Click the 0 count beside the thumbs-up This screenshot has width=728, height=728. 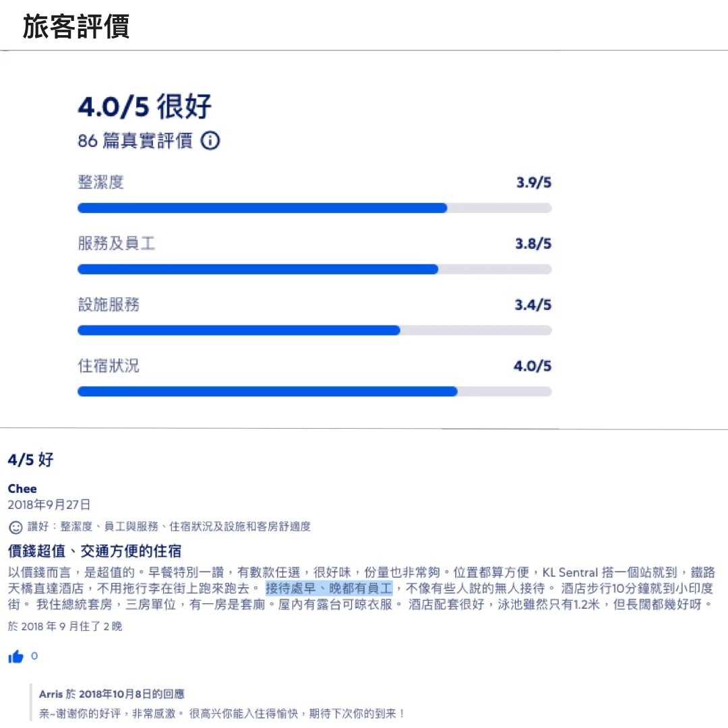pos(34,655)
